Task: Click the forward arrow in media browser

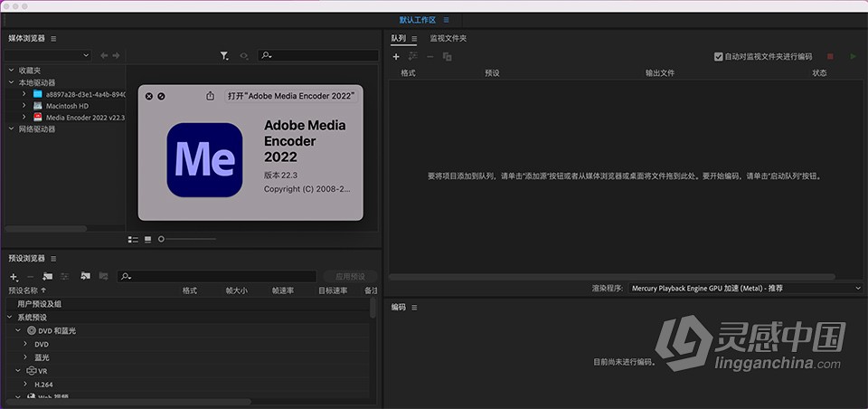Action: [117, 55]
